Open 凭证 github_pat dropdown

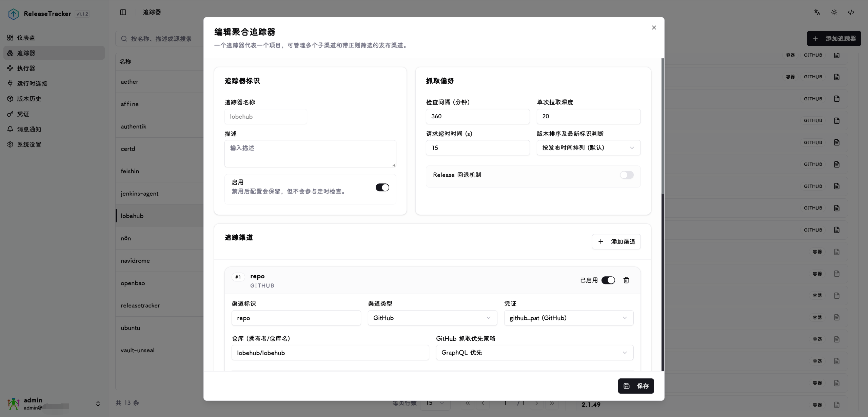[x=569, y=318]
